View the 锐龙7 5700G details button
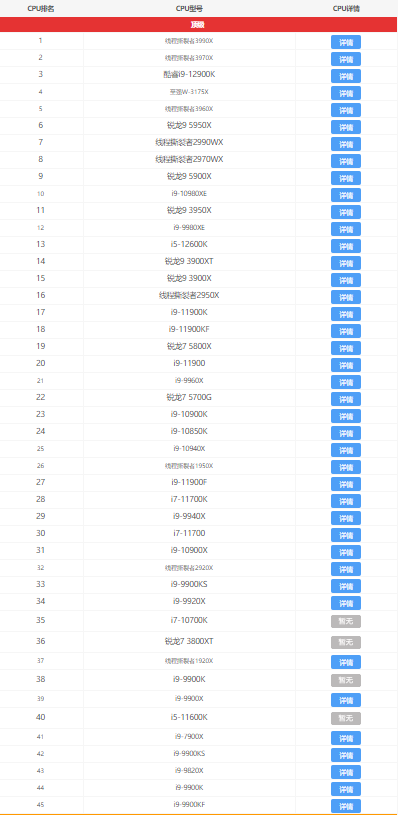401x815 pixels. (345, 399)
